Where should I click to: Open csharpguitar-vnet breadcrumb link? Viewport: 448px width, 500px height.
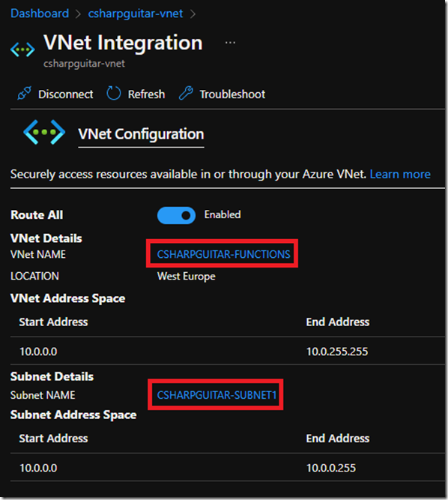tap(136, 13)
